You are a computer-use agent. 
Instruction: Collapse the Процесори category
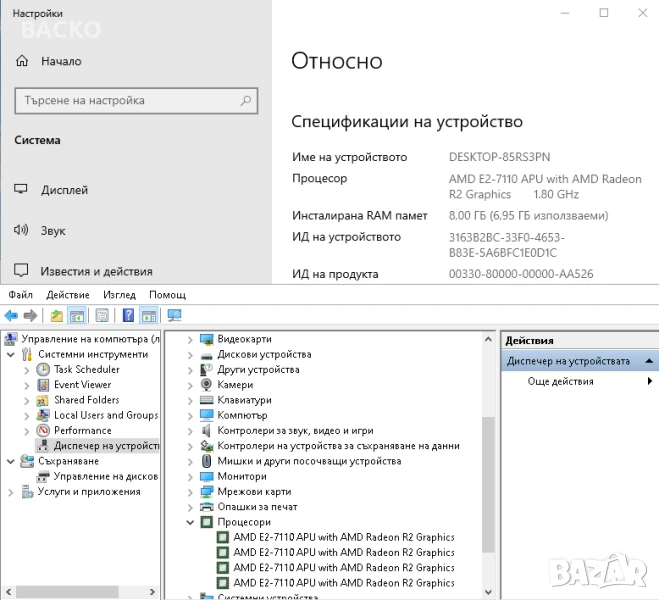[x=190, y=522]
